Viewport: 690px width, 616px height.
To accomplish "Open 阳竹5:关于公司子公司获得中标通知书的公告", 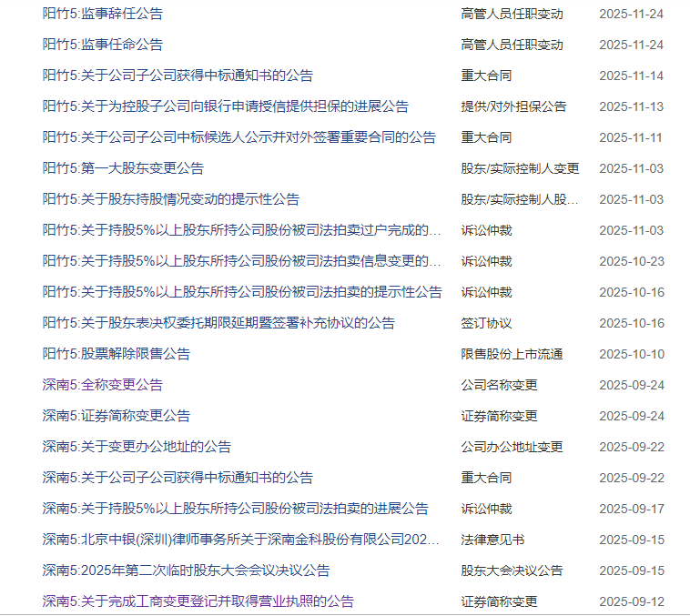I will point(178,76).
